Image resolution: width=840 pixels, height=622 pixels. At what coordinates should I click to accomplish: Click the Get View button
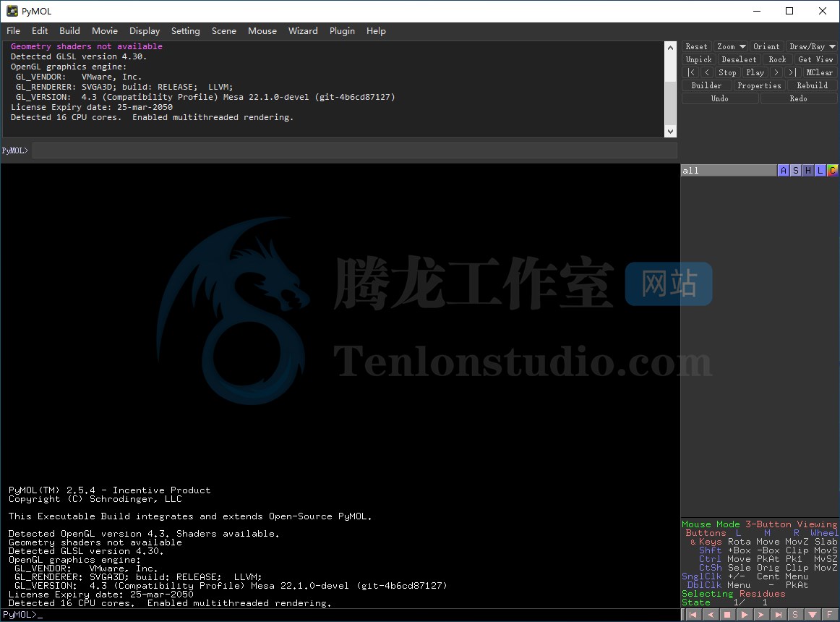(x=815, y=59)
